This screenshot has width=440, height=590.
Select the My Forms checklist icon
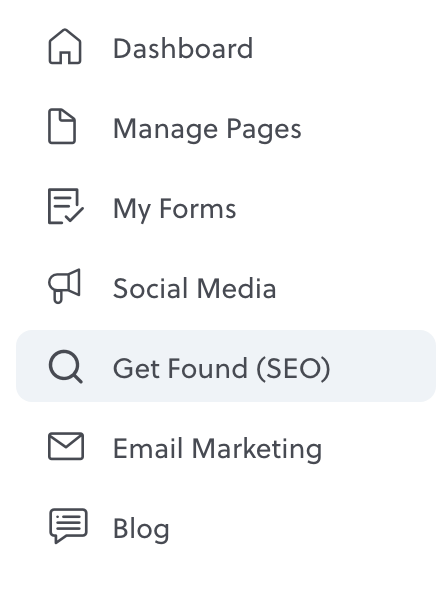[x=66, y=206]
